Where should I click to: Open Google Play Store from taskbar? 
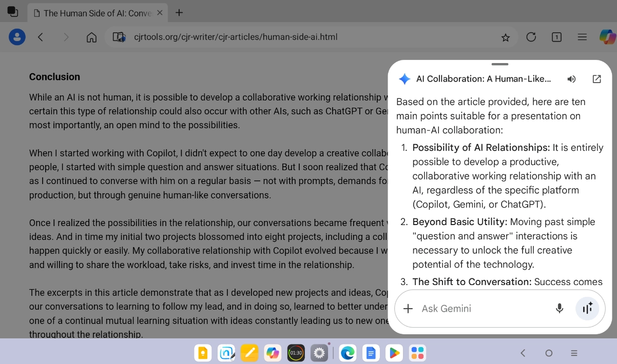click(394, 353)
